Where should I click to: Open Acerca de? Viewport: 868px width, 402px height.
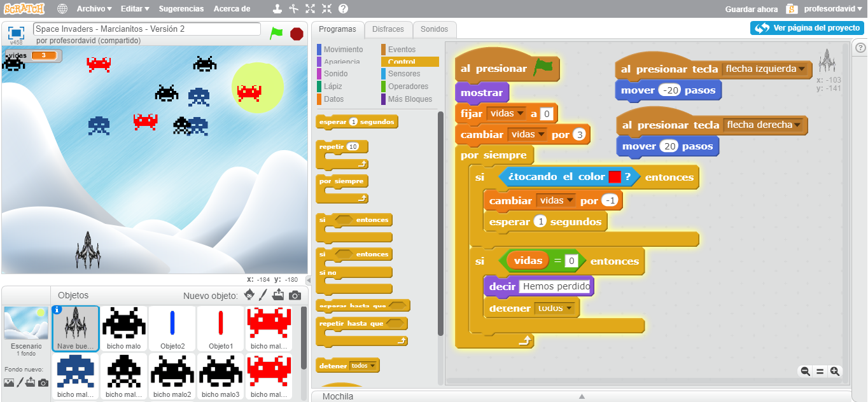[x=232, y=9]
